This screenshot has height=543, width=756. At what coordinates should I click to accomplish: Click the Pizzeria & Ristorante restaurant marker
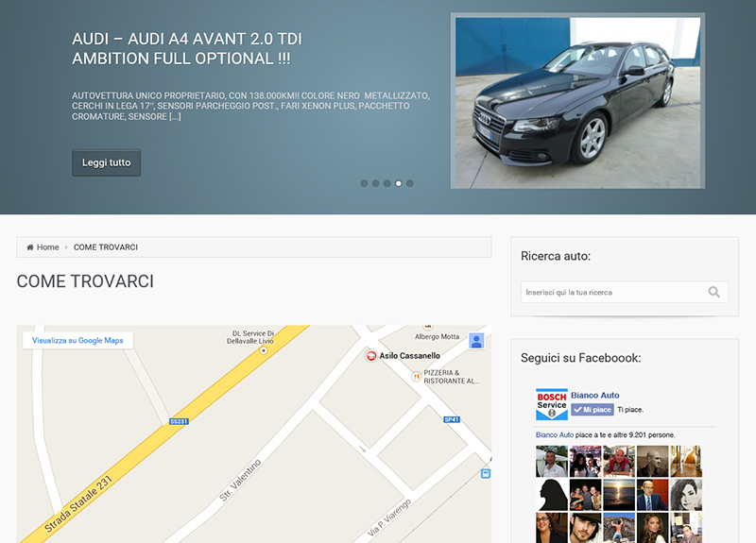(x=416, y=377)
